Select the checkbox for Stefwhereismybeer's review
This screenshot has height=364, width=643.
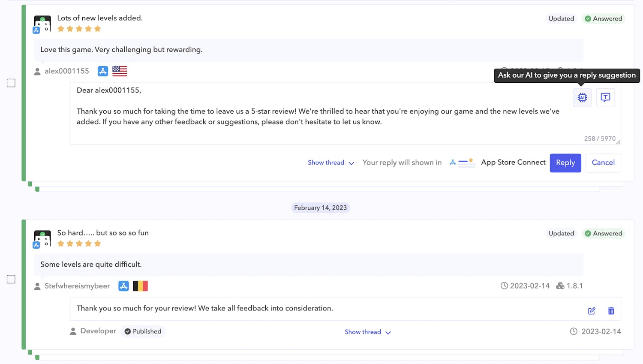click(11, 279)
